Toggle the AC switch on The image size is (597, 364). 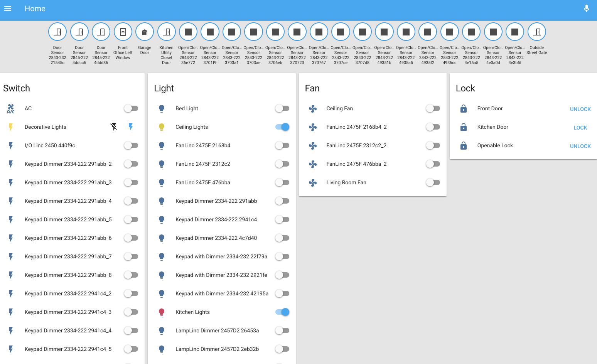pos(131,109)
